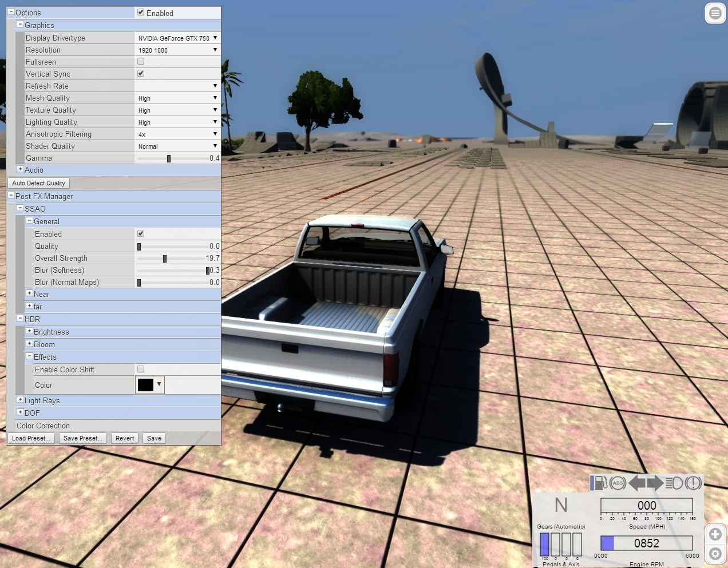This screenshot has height=568, width=728.
Task: Open the Refresh Rate dropdown
Action: [x=177, y=86]
